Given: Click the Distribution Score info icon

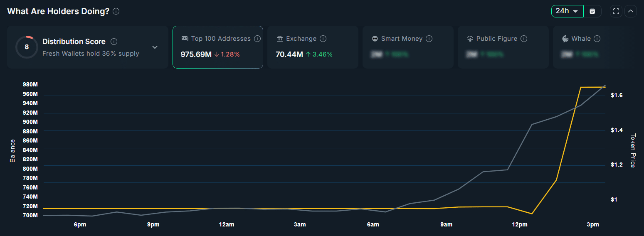Looking at the screenshot, I should [114, 42].
